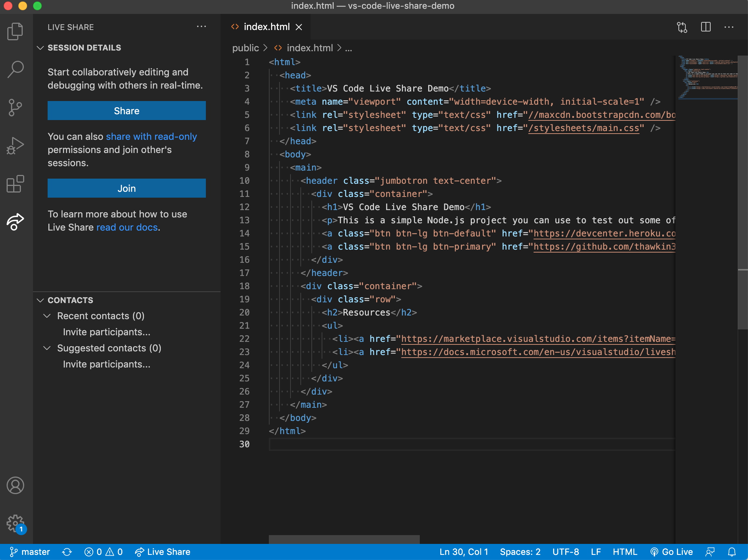This screenshot has width=748, height=560.
Task: Open the Extensions view icon
Action: click(x=15, y=184)
